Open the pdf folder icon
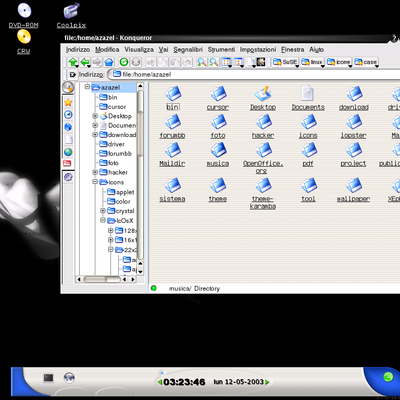 [308, 155]
